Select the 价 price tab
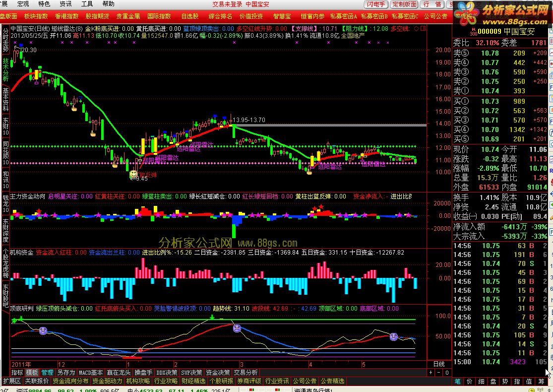The image size is (553, 392). [x=469, y=382]
